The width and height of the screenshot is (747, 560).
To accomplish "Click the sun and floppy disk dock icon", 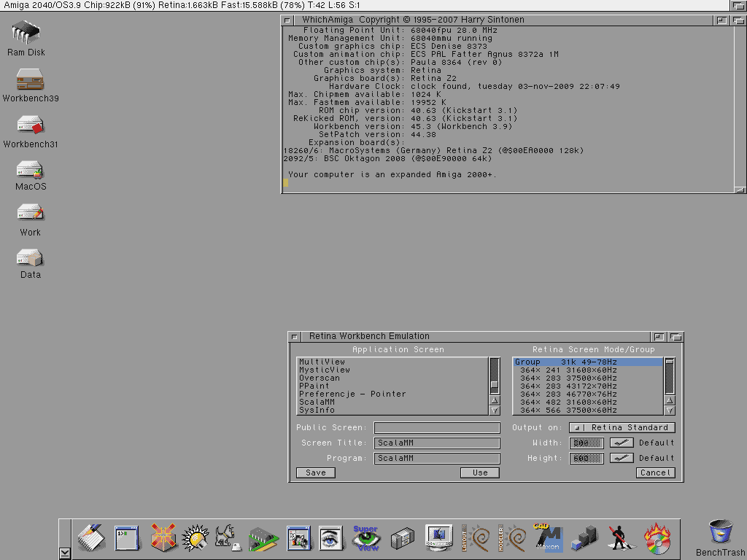I will [x=196, y=538].
